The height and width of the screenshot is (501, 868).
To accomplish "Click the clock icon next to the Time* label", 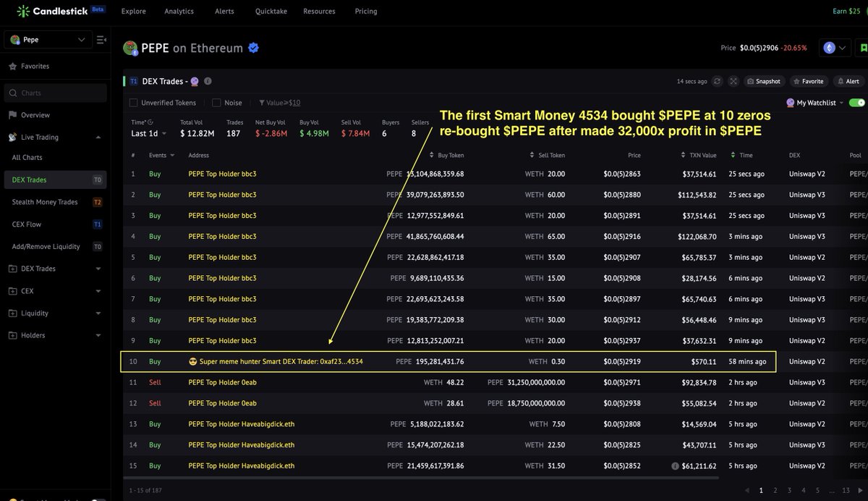I will [150, 122].
